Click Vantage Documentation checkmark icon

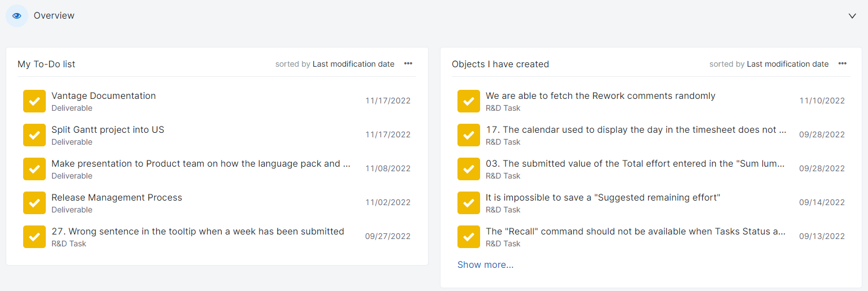[34, 101]
